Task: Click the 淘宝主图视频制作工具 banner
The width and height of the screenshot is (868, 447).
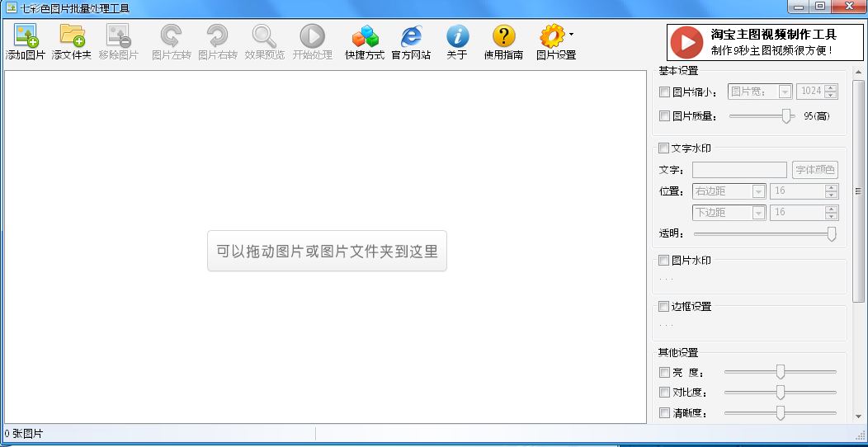Action: coord(765,42)
